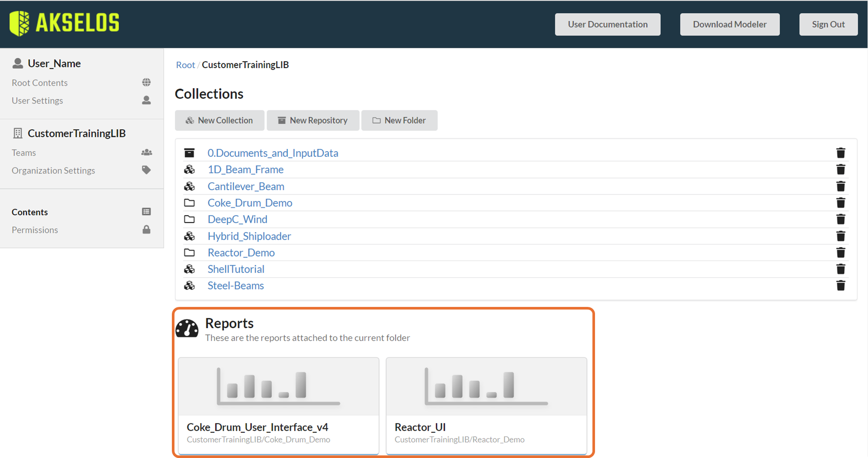Screen dimensions: 868x458
Task: Go to Teams in the sidebar
Action: click(24, 152)
